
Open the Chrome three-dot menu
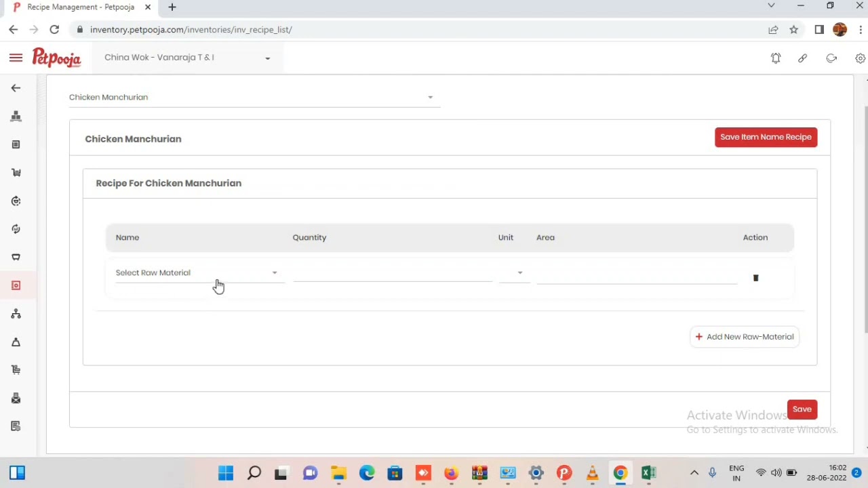tap(860, 30)
